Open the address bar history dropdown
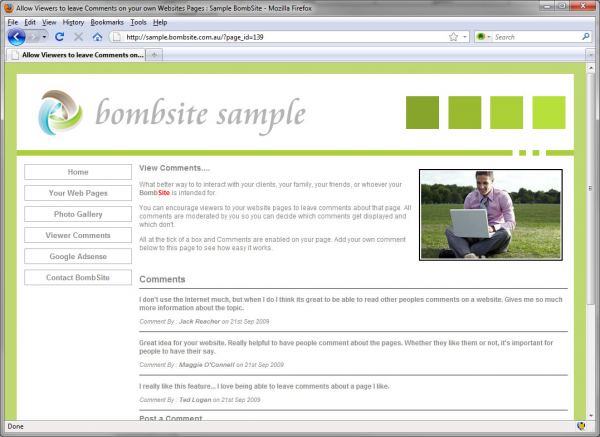Viewport: 600px width, 437px height. (x=465, y=37)
